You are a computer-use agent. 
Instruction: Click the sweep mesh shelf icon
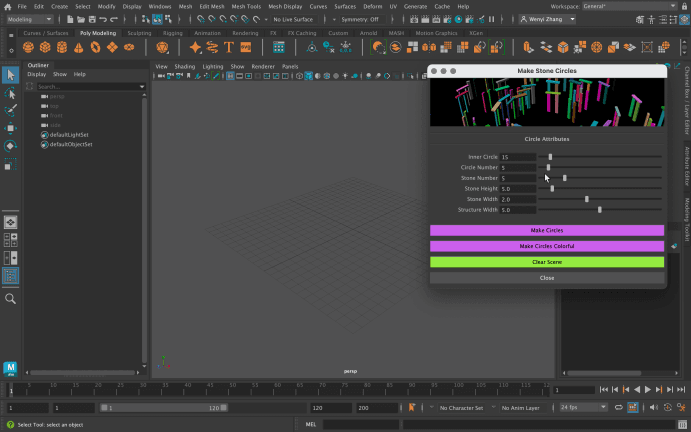tap(212, 47)
